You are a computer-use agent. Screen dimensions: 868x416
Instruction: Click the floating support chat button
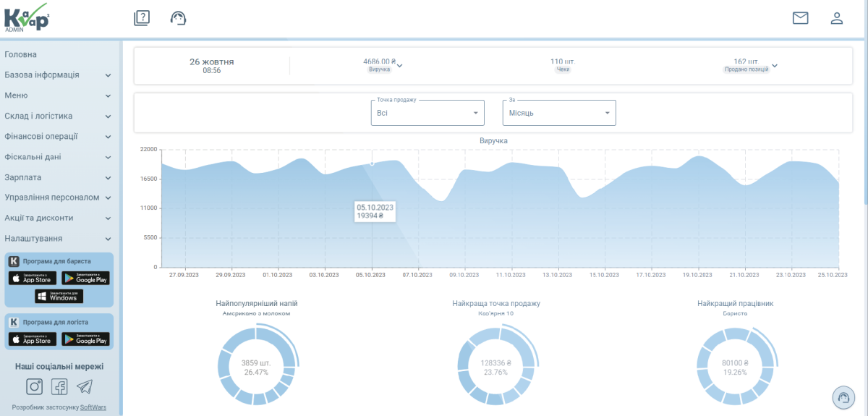[844, 397]
